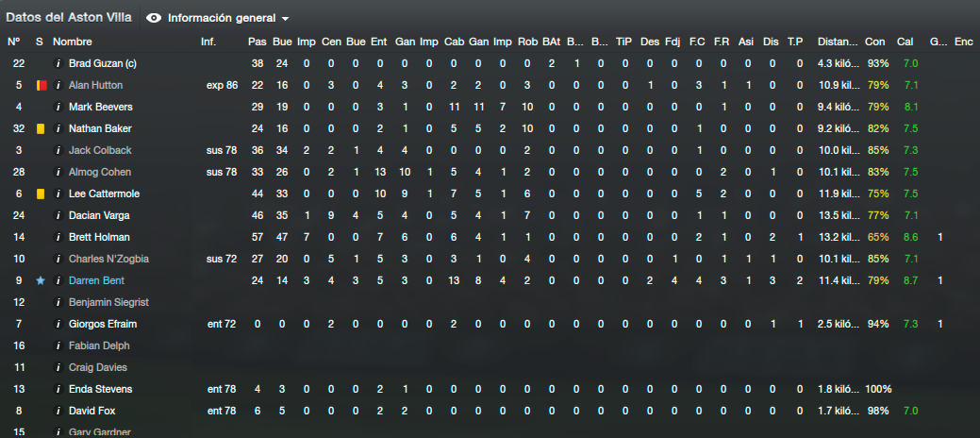The image size is (980, 438).
Task: Click Alan Hutton's red card icon
Action: point(42,85)
